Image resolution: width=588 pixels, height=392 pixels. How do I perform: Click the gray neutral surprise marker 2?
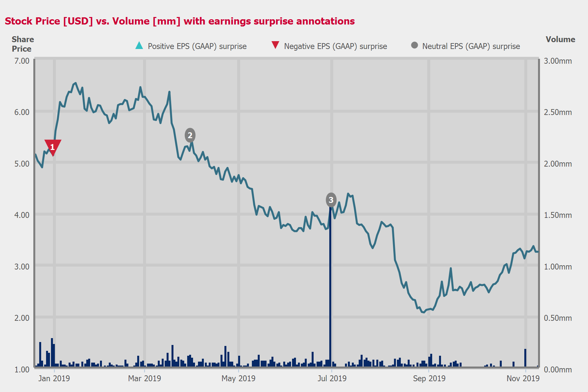[190, 135]
